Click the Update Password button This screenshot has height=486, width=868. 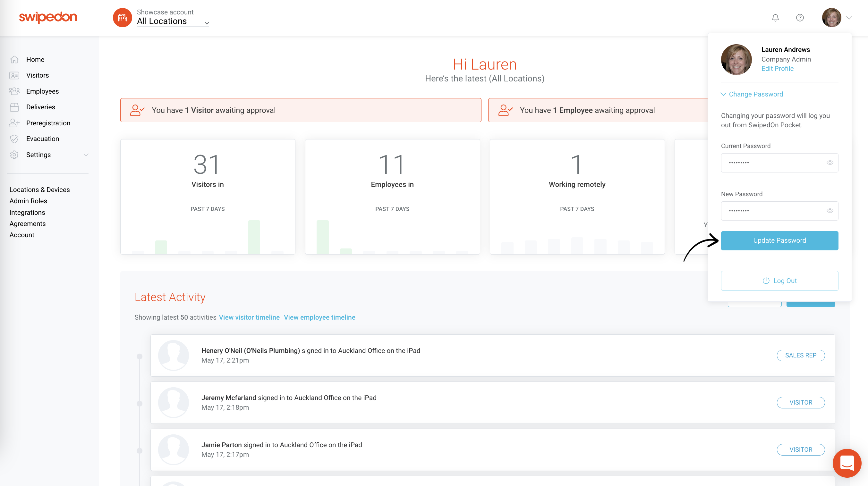click(x=779, y=240)
